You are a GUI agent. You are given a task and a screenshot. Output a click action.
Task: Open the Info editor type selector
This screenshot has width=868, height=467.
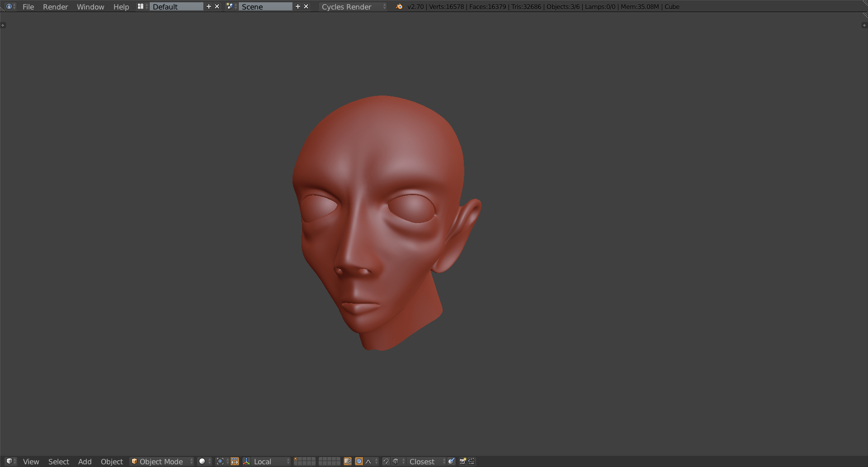[11, 6]
